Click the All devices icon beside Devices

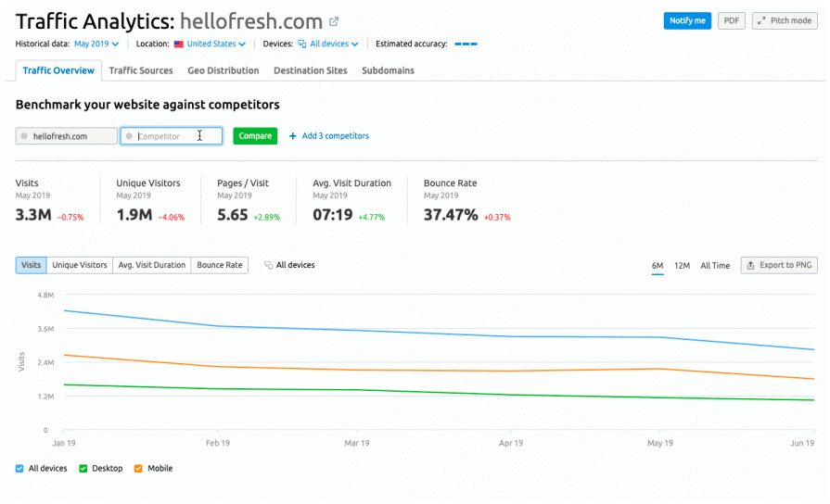[301, 44]
